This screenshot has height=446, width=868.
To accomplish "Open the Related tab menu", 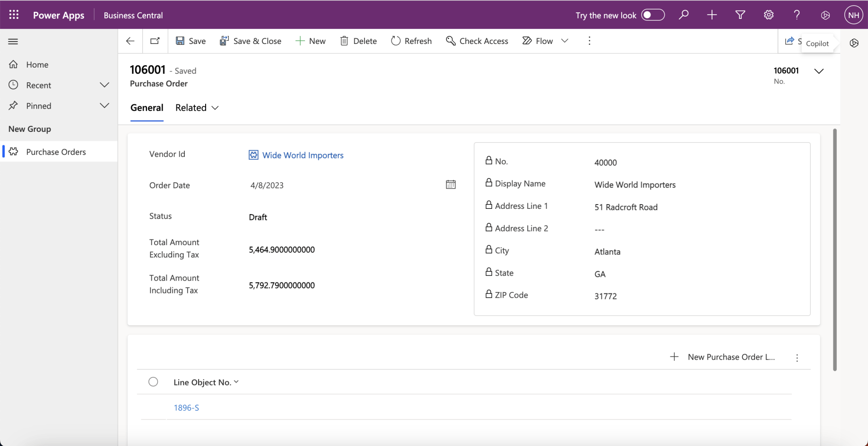I will pos(197,108).
